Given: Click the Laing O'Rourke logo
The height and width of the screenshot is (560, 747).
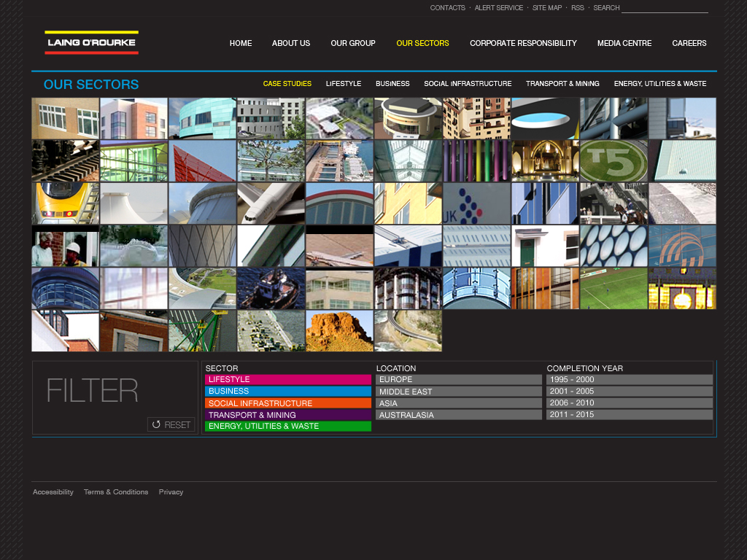Looking at the screenshot, I should 91,42.
